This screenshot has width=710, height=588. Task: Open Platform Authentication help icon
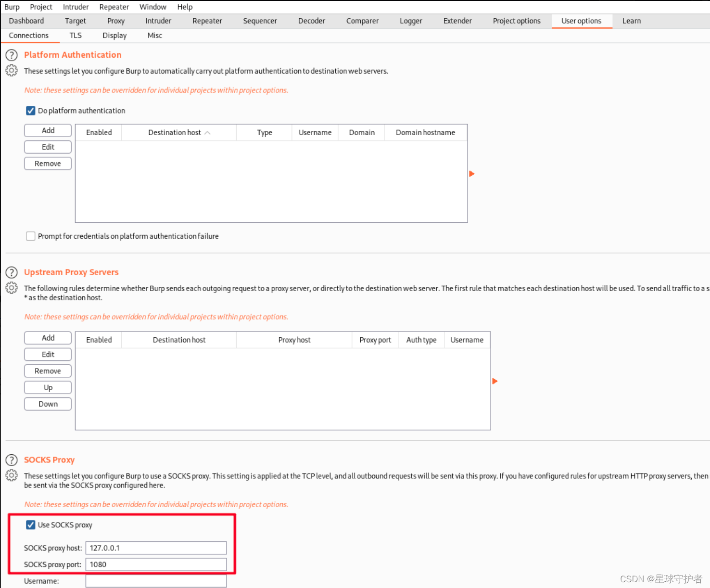12,55
